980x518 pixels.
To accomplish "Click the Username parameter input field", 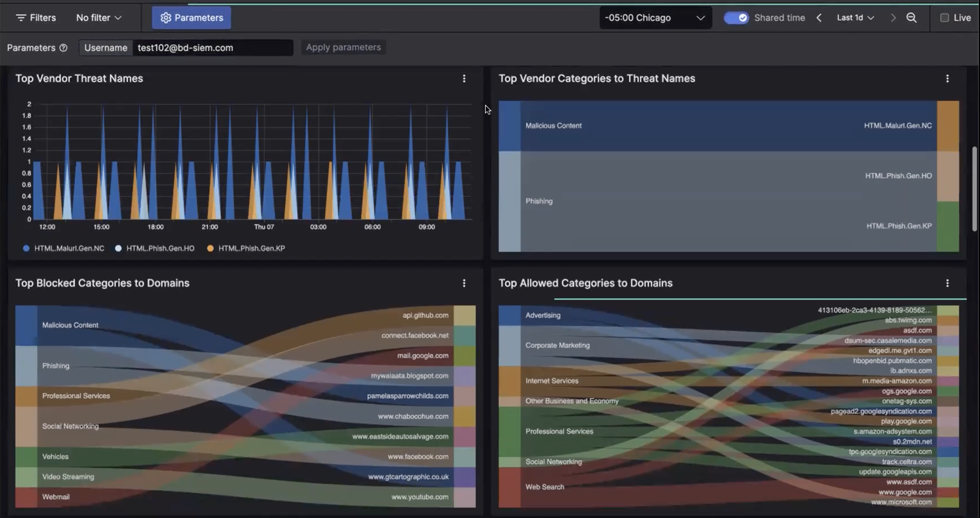I will (212, 48).
